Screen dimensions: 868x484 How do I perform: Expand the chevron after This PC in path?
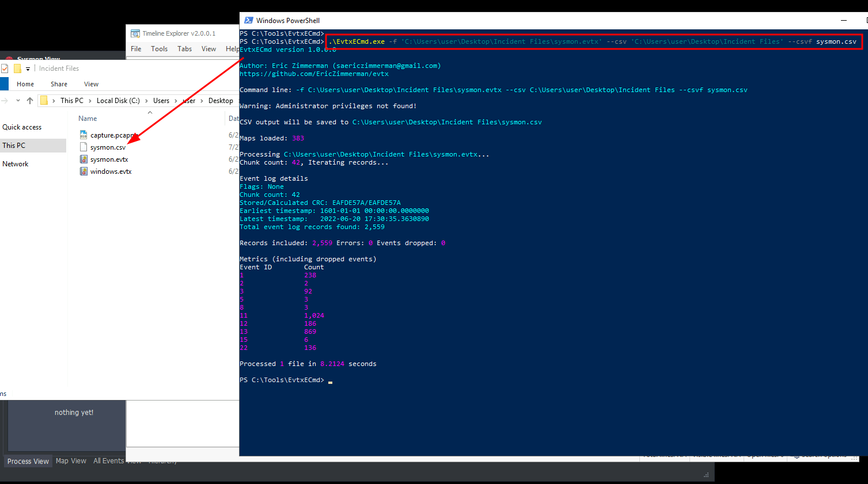(x=90, y=101)
